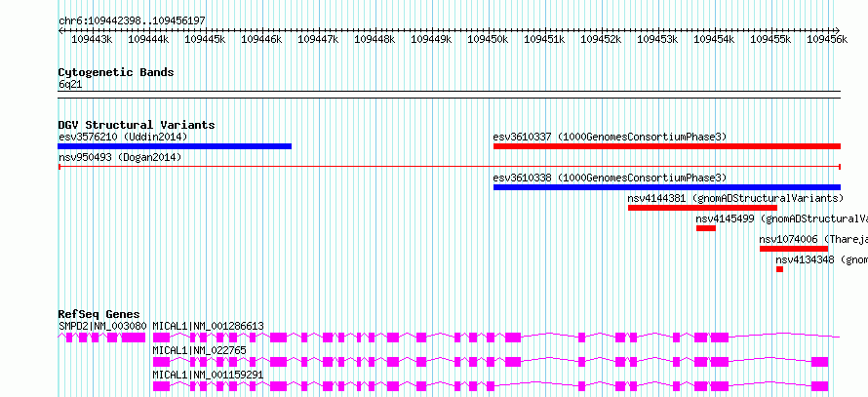Image resolution: width=868 pixels, height=397 pixels.
Task: Click the chr6:109442398..109456197 coordinates text
Action: (132, 21)
